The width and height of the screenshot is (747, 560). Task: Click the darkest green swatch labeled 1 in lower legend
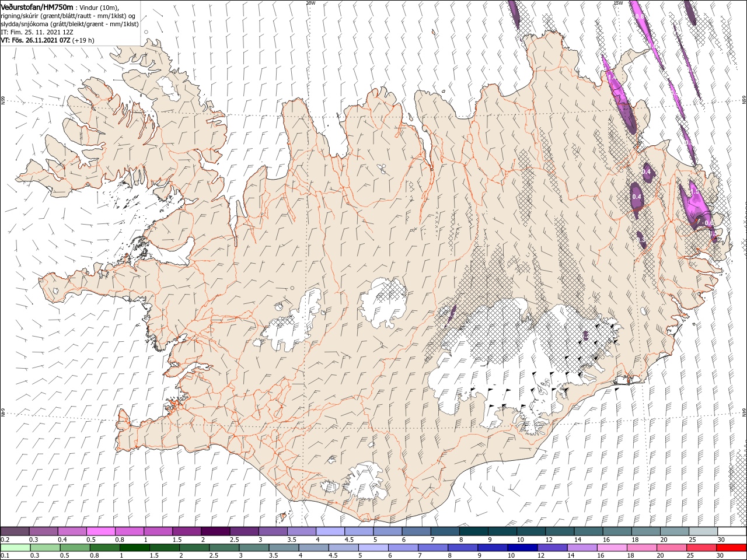pos(134,548)
